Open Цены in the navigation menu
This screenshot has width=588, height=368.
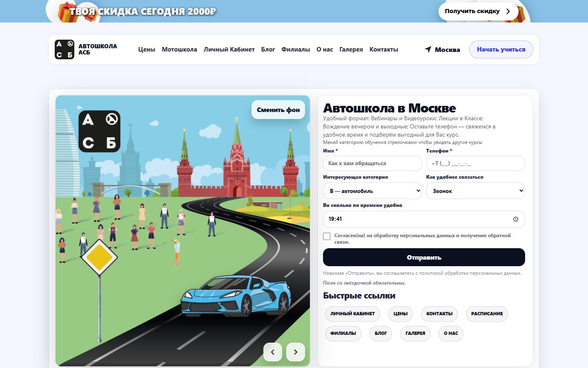pyautogui.click(x=147, y=49)
